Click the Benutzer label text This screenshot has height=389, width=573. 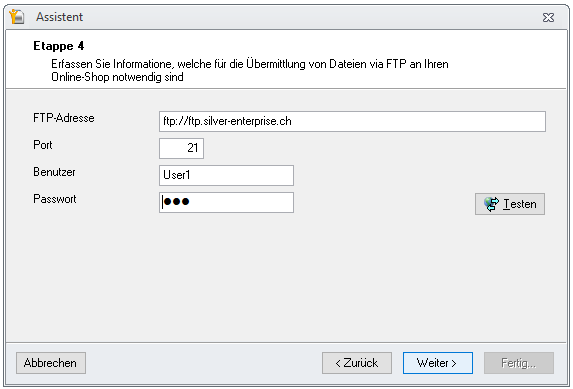(54, 172)
